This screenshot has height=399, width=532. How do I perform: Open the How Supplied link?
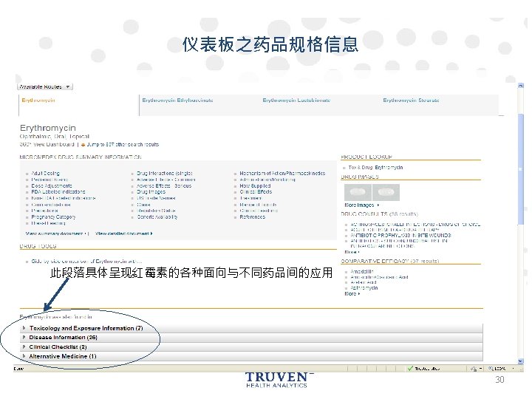(255, 186)
